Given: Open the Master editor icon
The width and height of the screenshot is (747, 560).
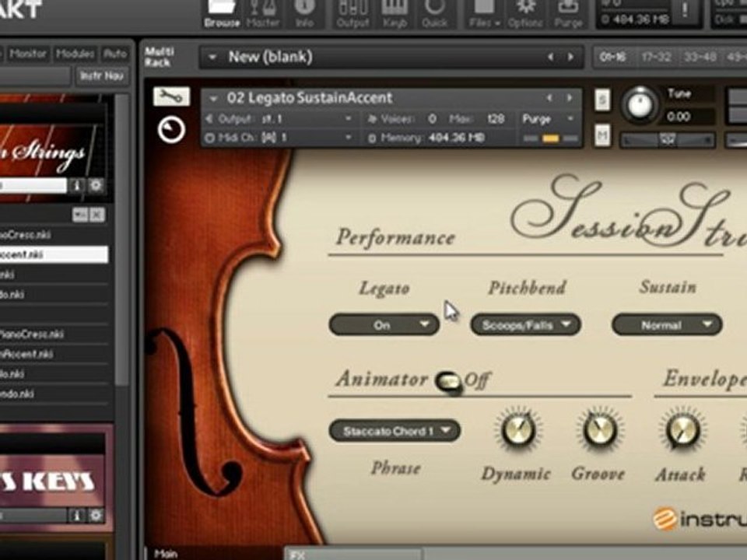Looking at the screenshot, I should click(x=263, y=14).
